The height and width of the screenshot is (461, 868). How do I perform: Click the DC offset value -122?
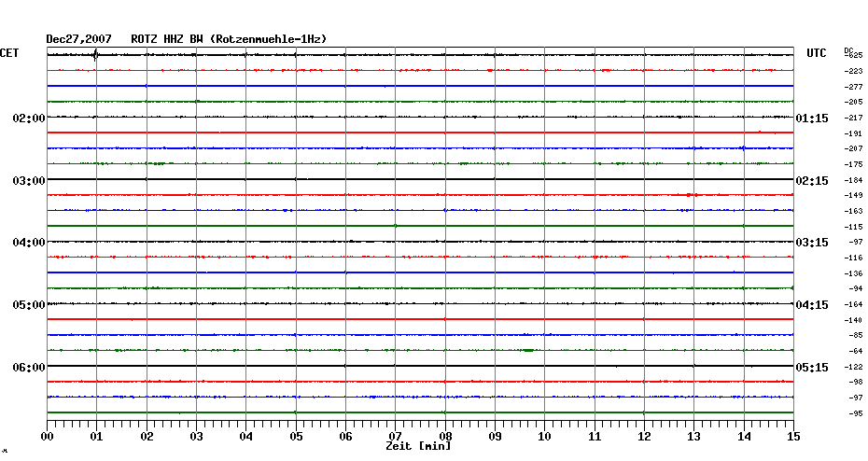[x=854, y=367]
